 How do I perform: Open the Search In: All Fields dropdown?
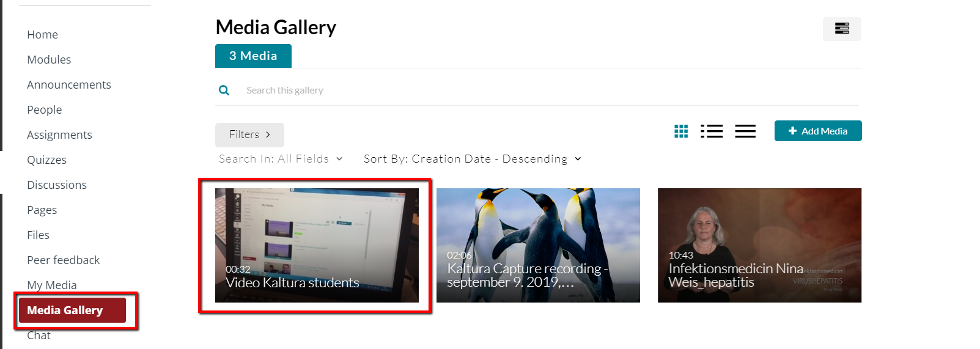coord(281,159)
